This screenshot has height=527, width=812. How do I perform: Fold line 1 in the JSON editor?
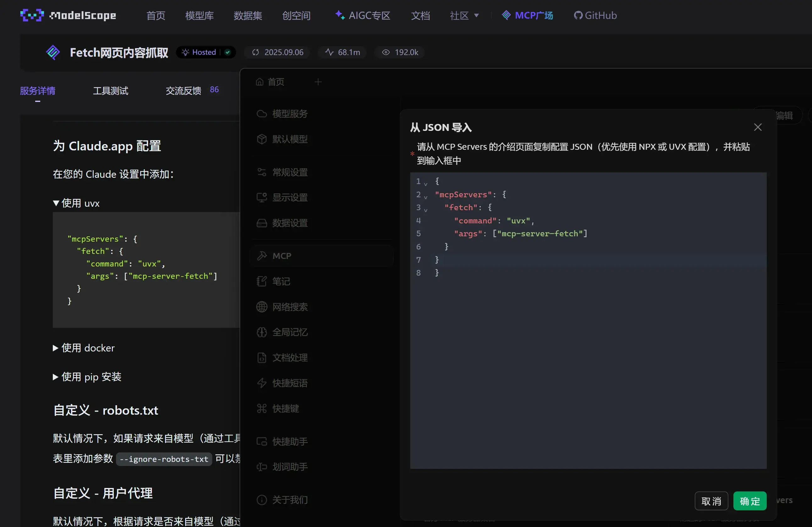426,184
